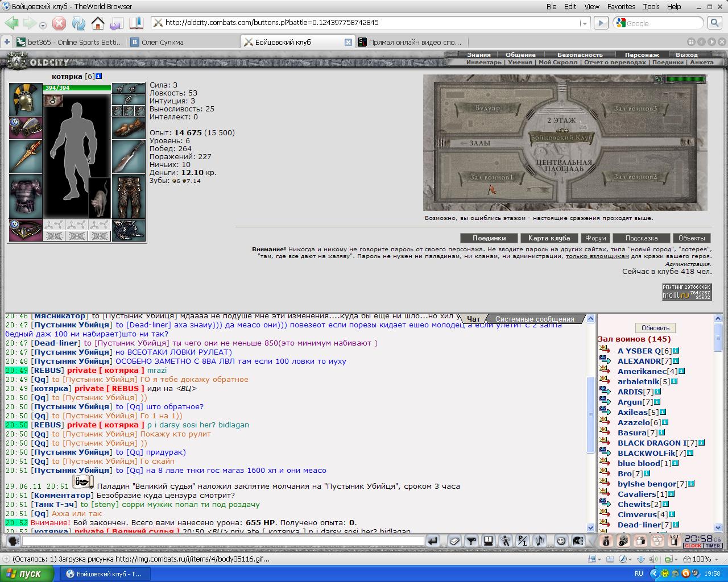Screen dimensions: 728x582
Task: Select the belt item slot at bottom left
Action: tap(26, 230)
